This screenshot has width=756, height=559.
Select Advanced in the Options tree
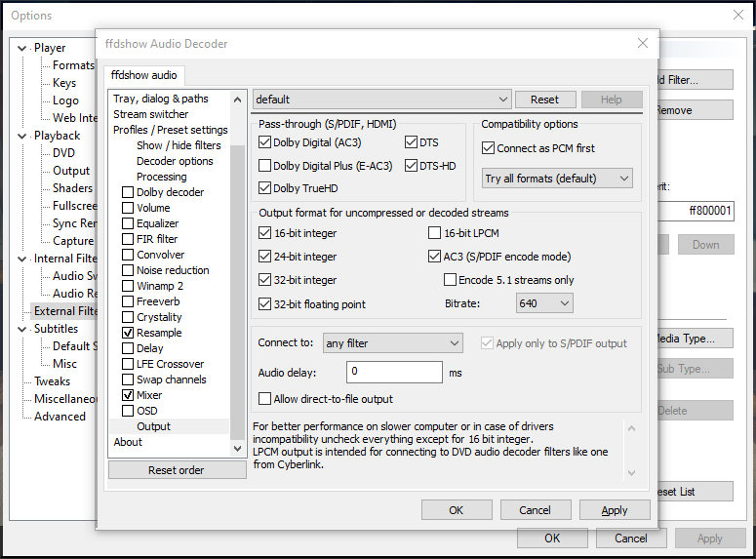click(60, 417)
